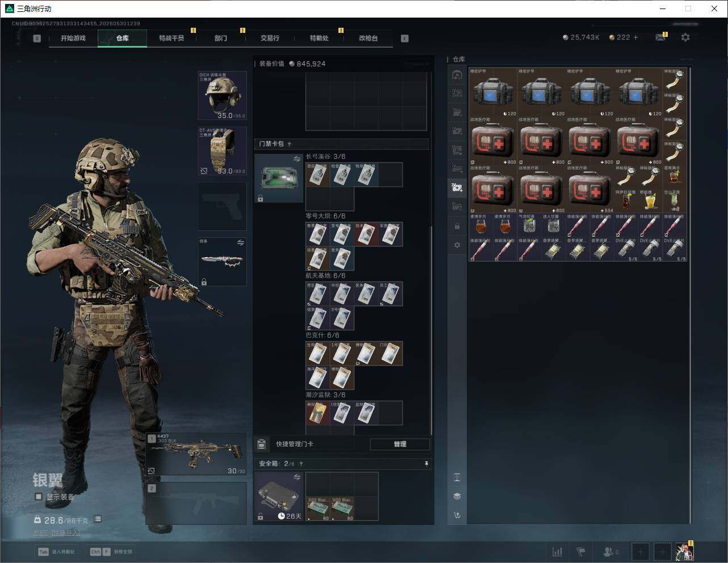Click the Tab 进入特勤处 shortcut
This screenshot has width=728, height=563.
click(x=56, y=552)
